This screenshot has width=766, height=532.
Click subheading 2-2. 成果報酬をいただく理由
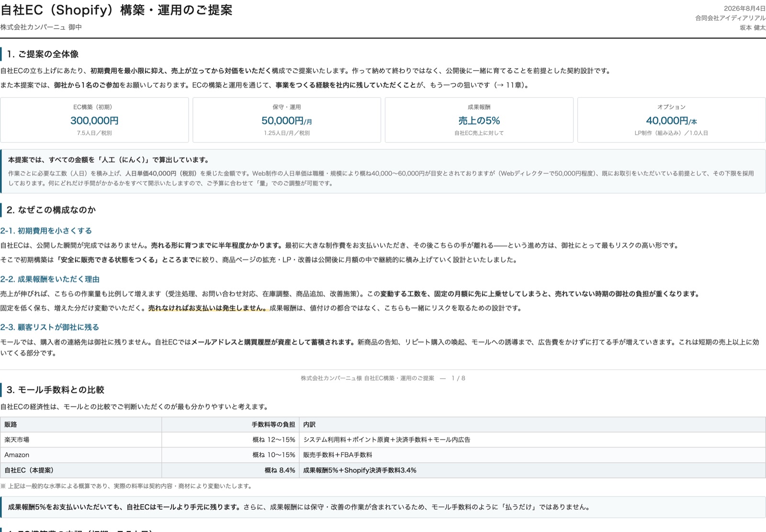(x=50, y=279)
